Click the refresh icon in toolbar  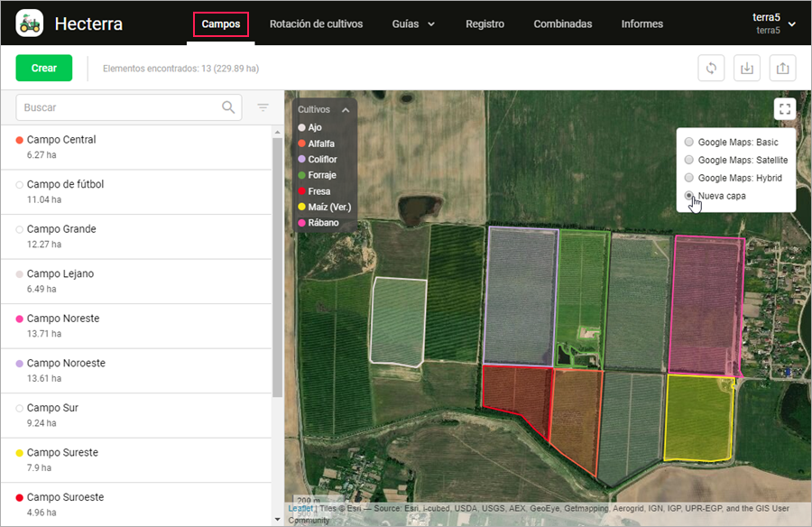click(712, 69)
